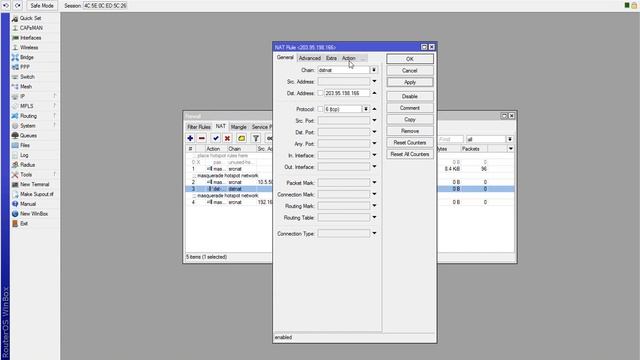Open Interfaces menu item
This screenshot has width=640, height=360.
point(31,38)
